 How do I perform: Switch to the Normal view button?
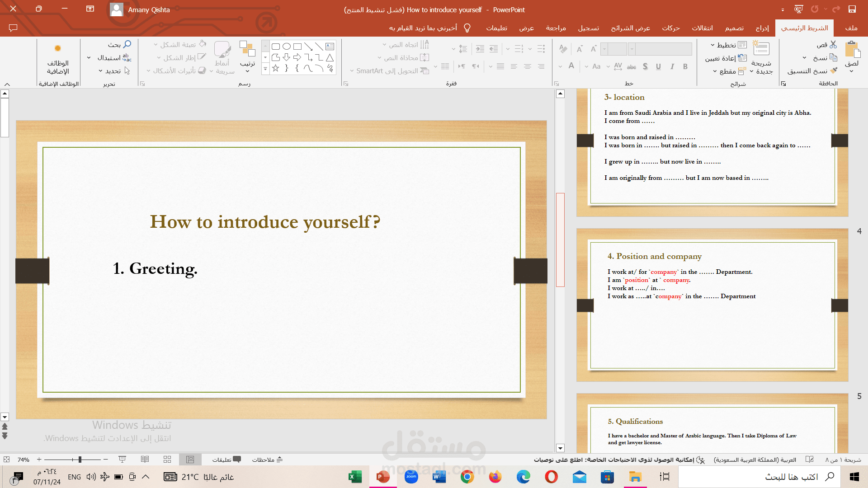[x=190, y=460]
